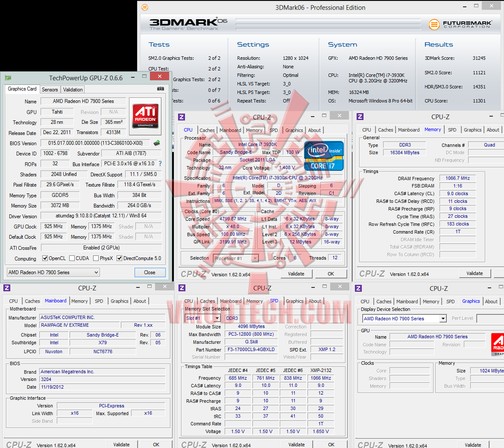The height and width of the screenshot is (448, 504).
Task: Click the Part Number field F3-17000CL9-4GBXLD
Action: point(251,349)
